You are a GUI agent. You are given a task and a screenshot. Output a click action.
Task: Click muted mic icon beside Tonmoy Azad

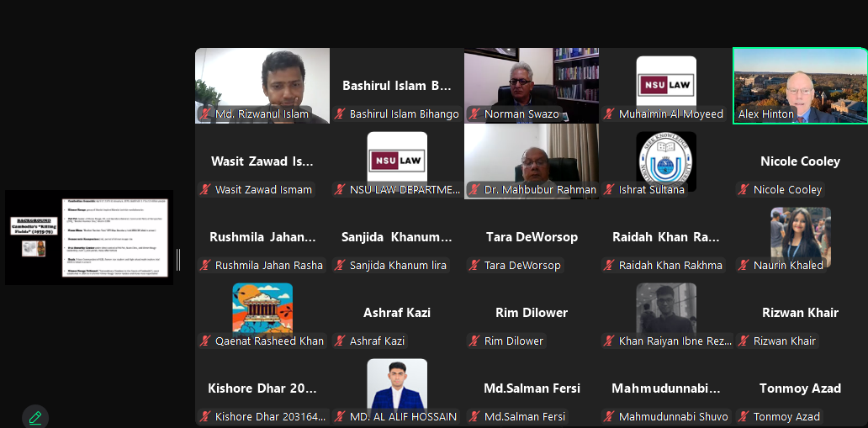pos(744,417)
